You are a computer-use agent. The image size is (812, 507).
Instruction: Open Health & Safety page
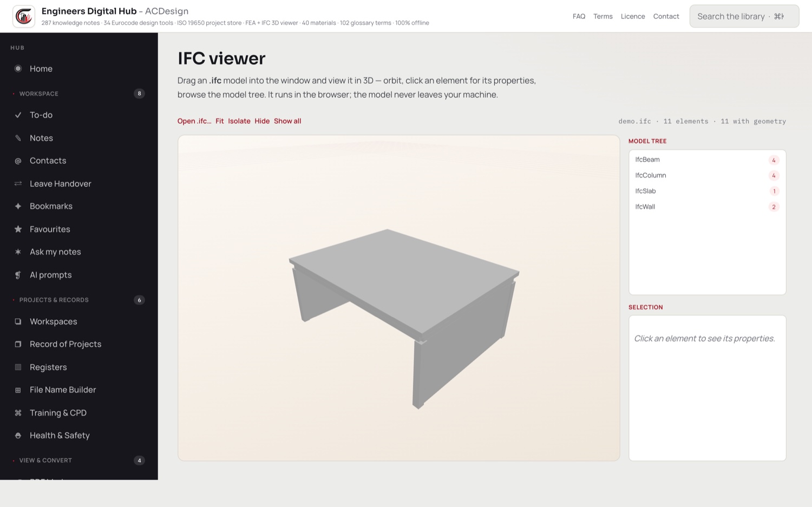coord(79,436)
